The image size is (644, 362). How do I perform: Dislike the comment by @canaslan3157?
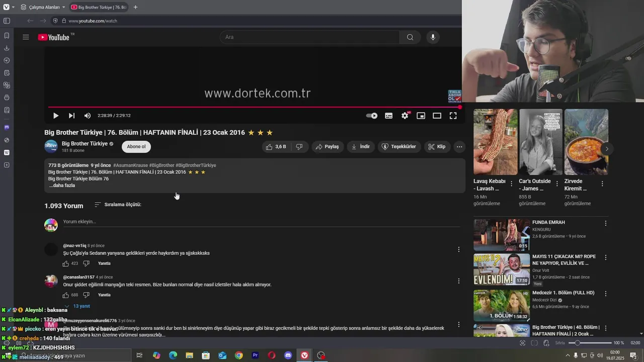[x=86, y=295]
